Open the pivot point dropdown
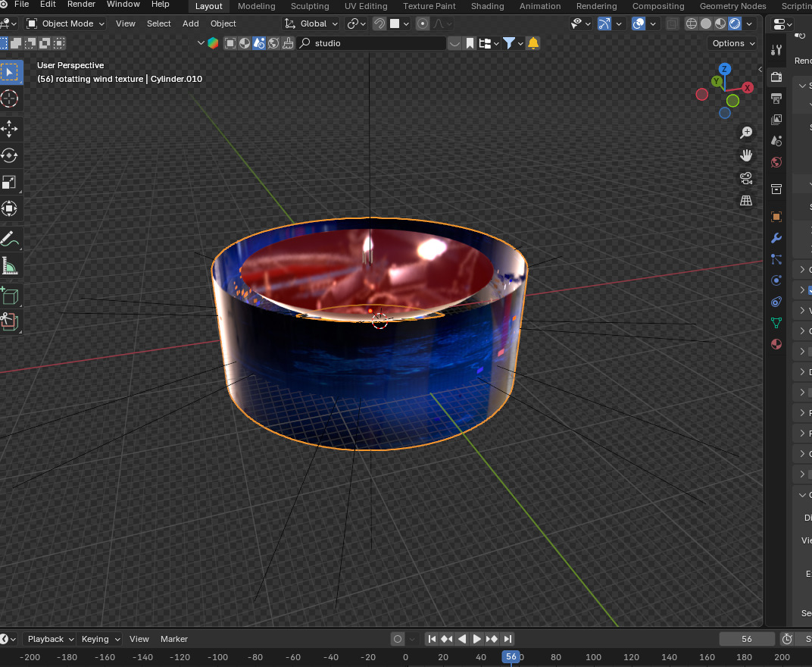 pyautogui.click(x=357, y=23)
